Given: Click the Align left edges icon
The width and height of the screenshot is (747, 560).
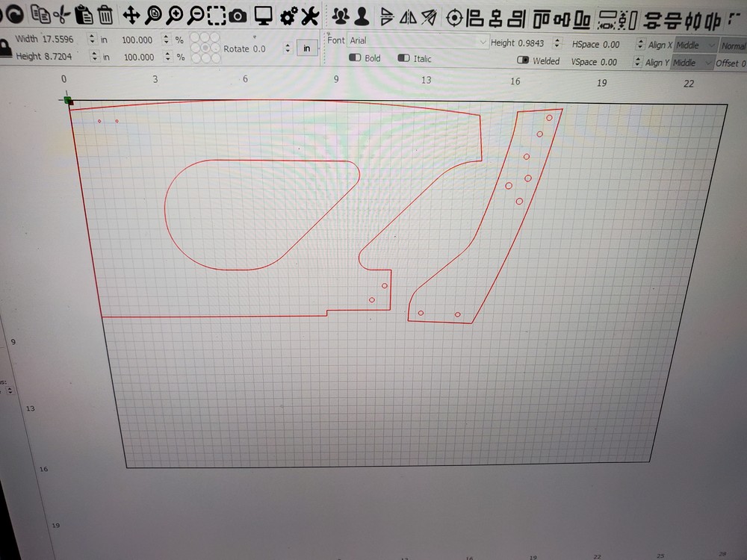Looking at the screenshot, I should [x=475, y=19].
